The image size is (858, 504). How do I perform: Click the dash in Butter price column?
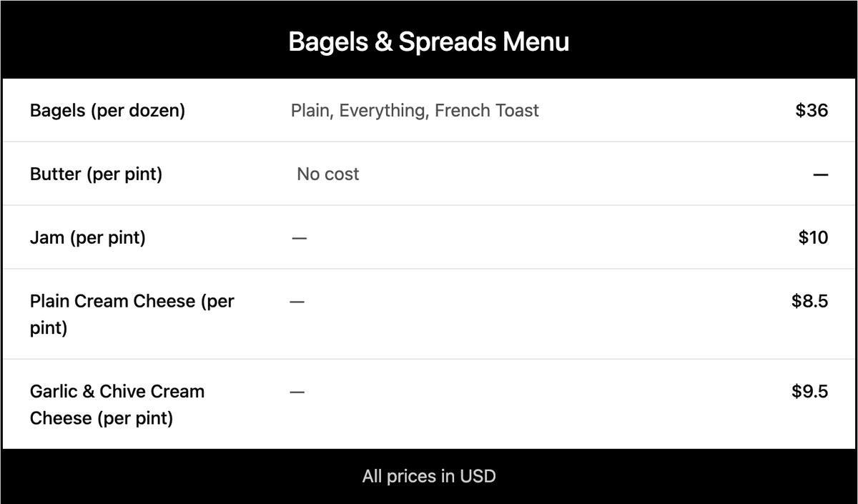pyautogui.click(x=820, y=175)
